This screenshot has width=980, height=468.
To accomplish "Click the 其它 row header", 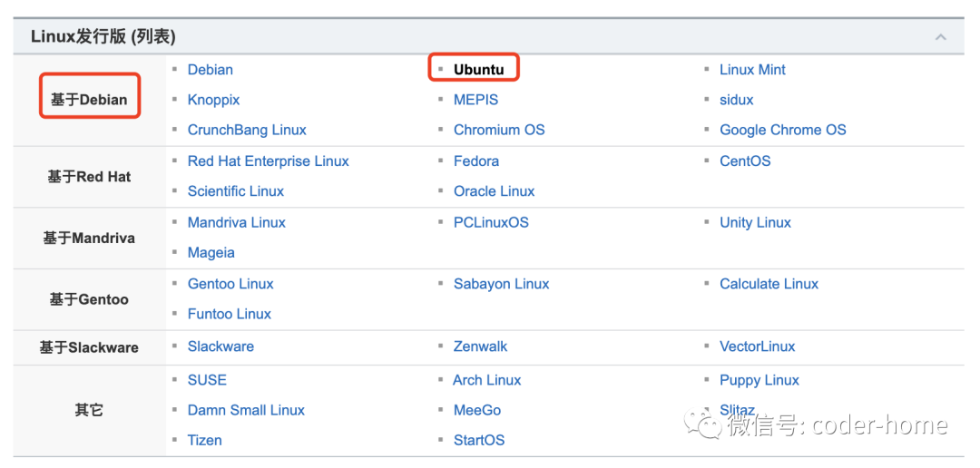I will (89, 411).
